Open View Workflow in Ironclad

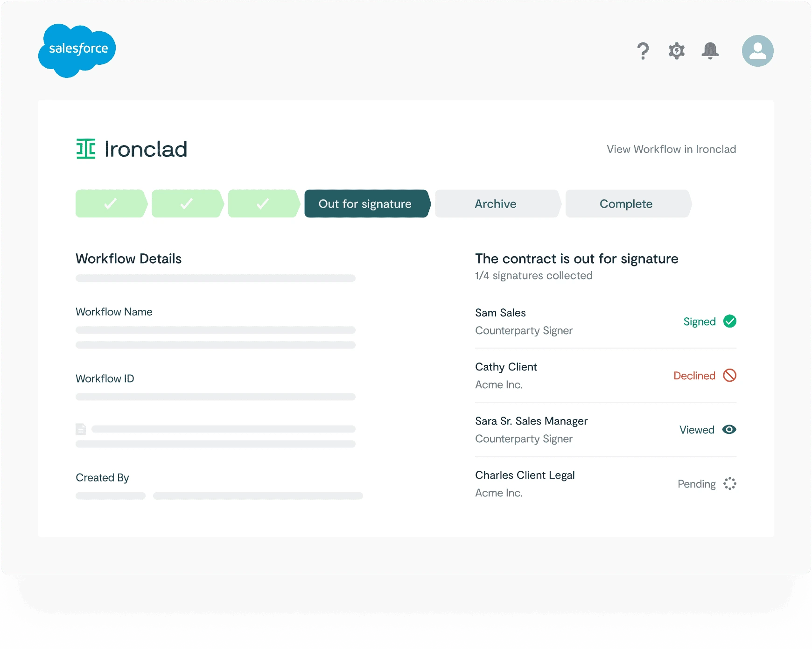[x=671, y=149]
